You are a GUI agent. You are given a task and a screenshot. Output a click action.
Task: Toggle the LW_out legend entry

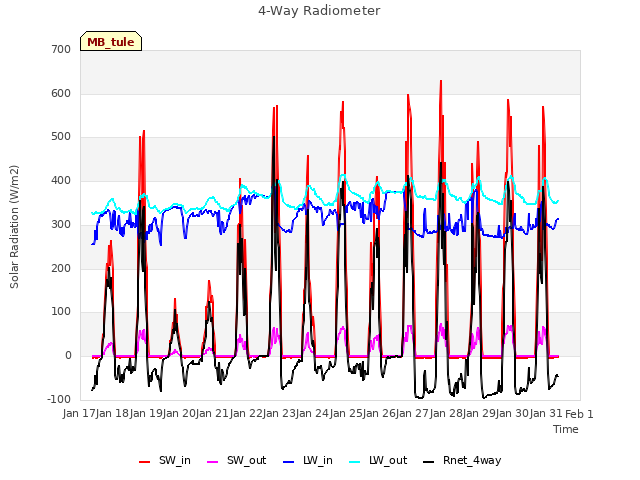[x=378, y=460]
